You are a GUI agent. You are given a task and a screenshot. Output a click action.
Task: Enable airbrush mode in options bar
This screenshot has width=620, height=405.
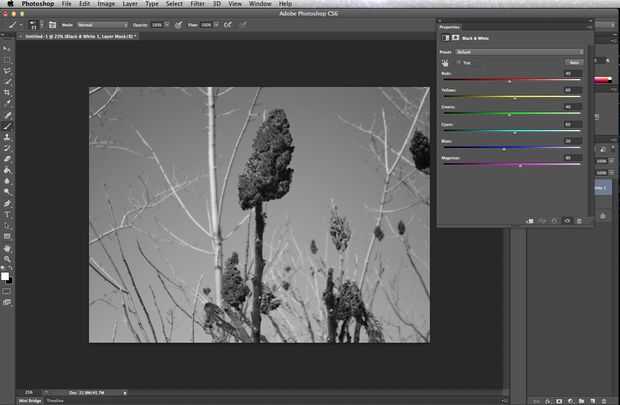[228, 25]
